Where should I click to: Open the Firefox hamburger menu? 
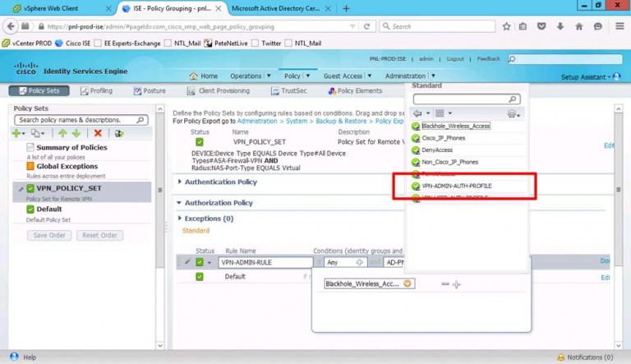coord(619,26)
